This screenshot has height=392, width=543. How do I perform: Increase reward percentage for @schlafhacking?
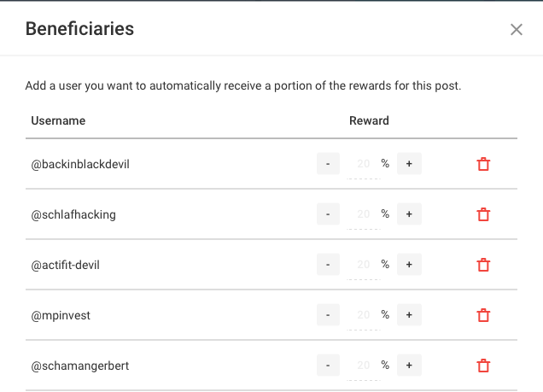(x=409, y=214)
